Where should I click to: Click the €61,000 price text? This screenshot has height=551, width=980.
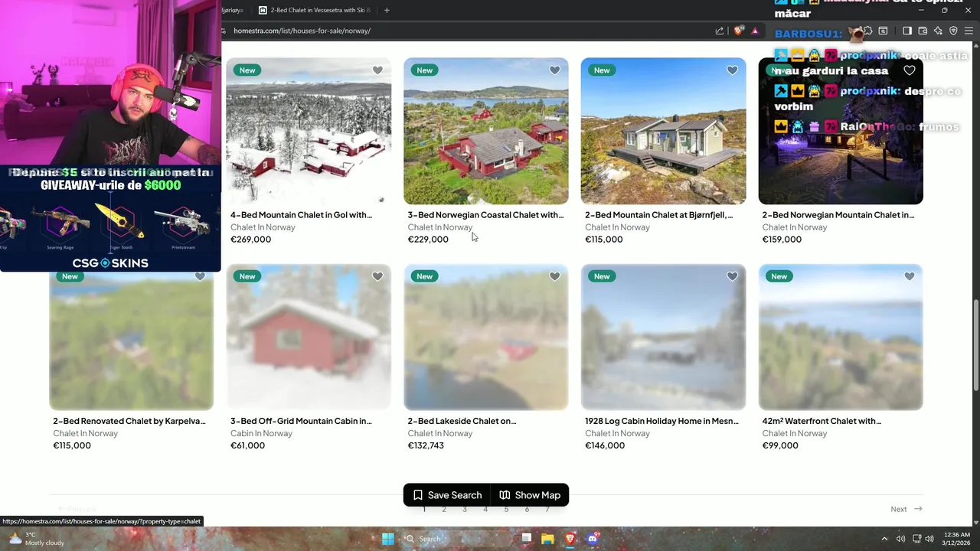coord(247,445)
